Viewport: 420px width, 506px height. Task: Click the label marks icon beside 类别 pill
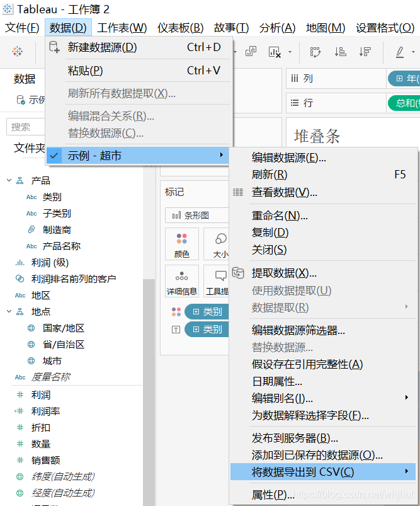[176, 330]
